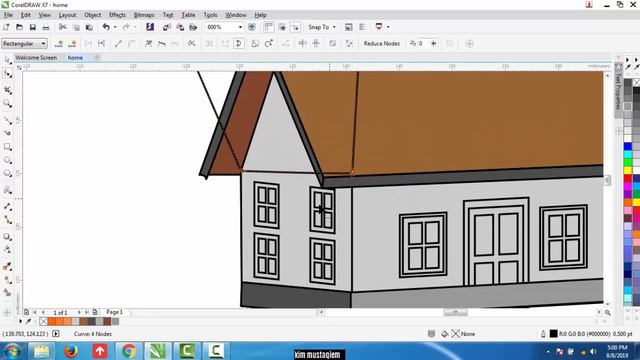Choose the orange swatch in document palette
Viewport: 640px width, 360px height.
click(x=52, y=322)
